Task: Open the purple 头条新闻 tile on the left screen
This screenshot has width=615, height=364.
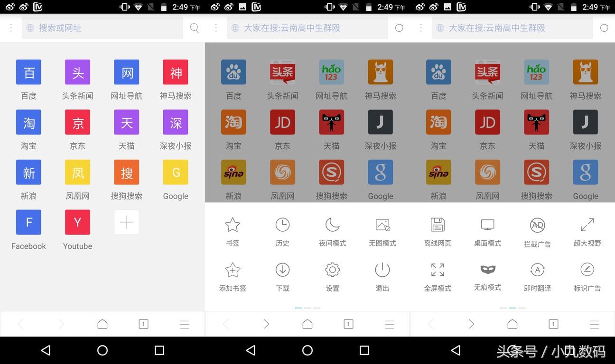Action: click(78, 73)
